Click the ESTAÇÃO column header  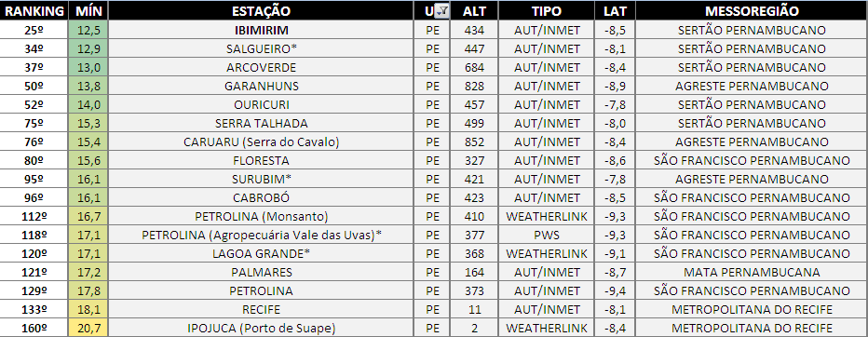261,11
